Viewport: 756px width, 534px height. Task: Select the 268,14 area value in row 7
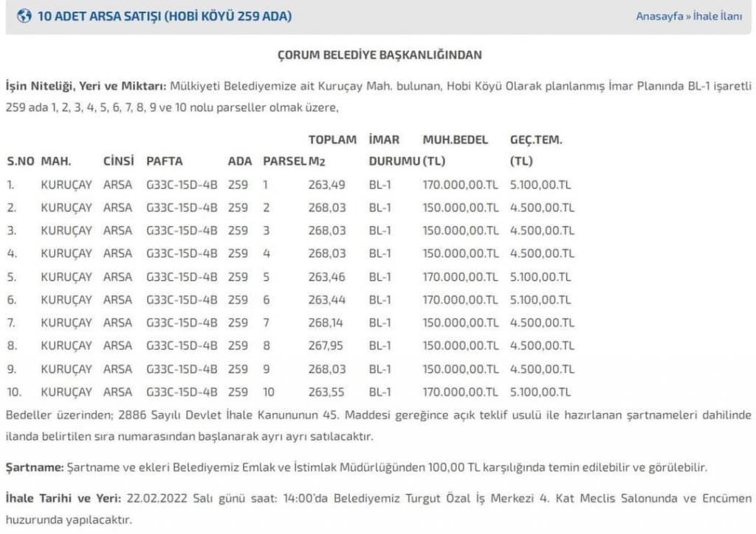point(327,323)
